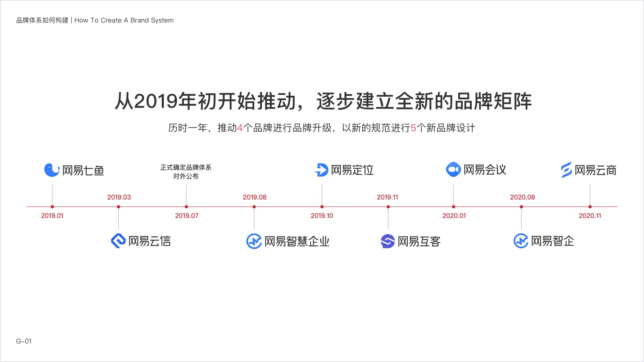The height and width of the screenshot is (362, 644).
Task: Click the 2019.01 date label
Action: (52, 216)
